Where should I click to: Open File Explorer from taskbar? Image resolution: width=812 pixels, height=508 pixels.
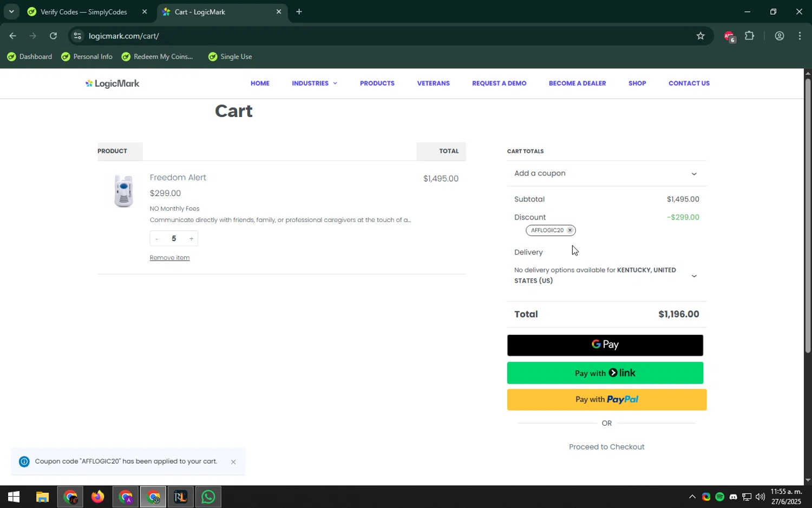click(42, 497)
